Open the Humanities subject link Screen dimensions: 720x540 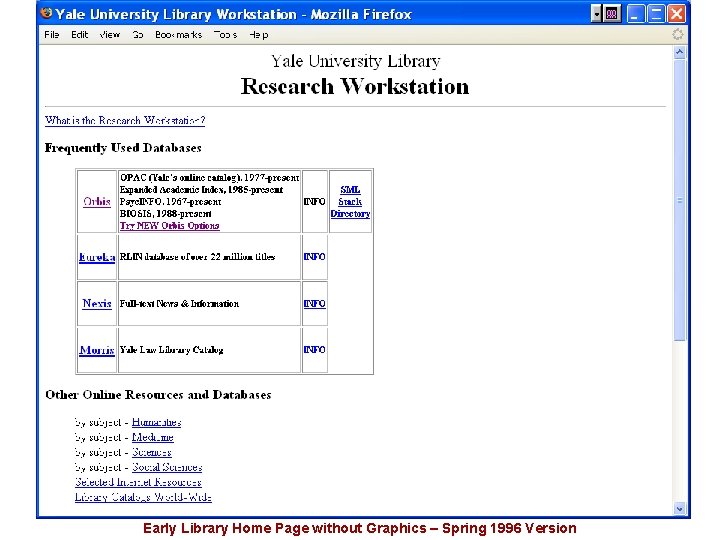pos(157,422)
